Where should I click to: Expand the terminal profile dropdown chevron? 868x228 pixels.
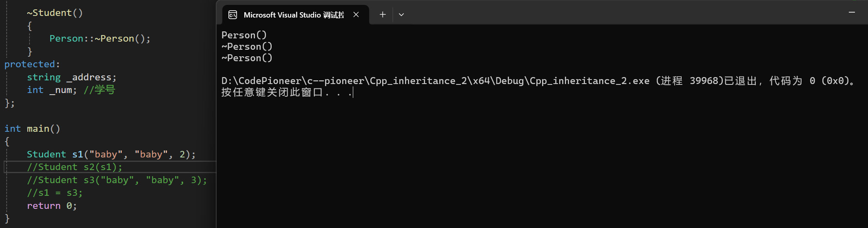coord(401,15)
